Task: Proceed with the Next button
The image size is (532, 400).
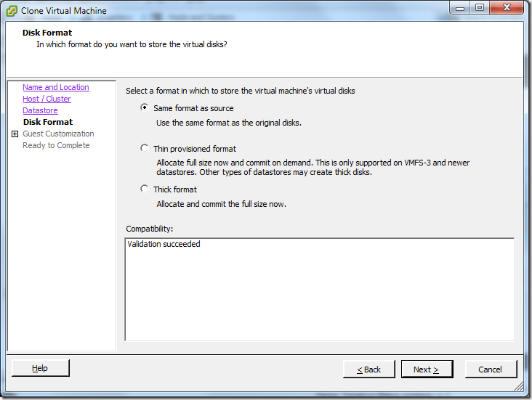Action: coord(427,370)
